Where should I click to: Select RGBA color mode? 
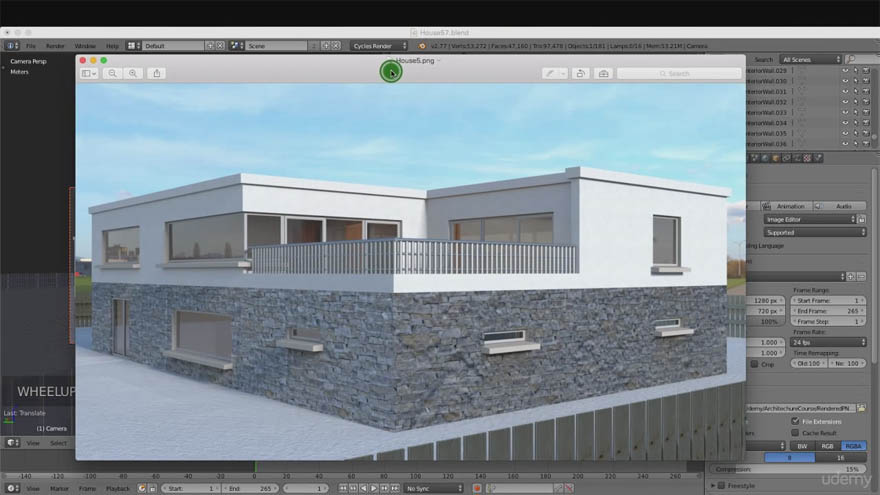click(x=853, y=446)
